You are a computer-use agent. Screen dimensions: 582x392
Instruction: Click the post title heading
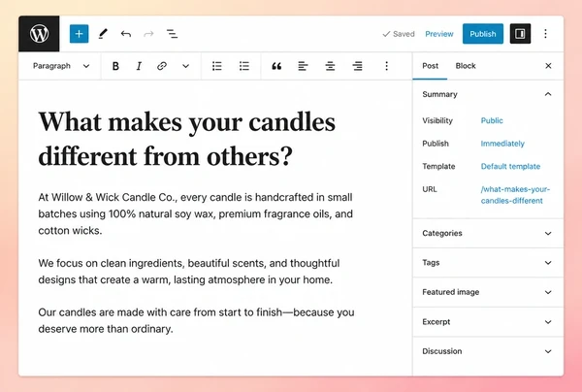click(187, 139)
